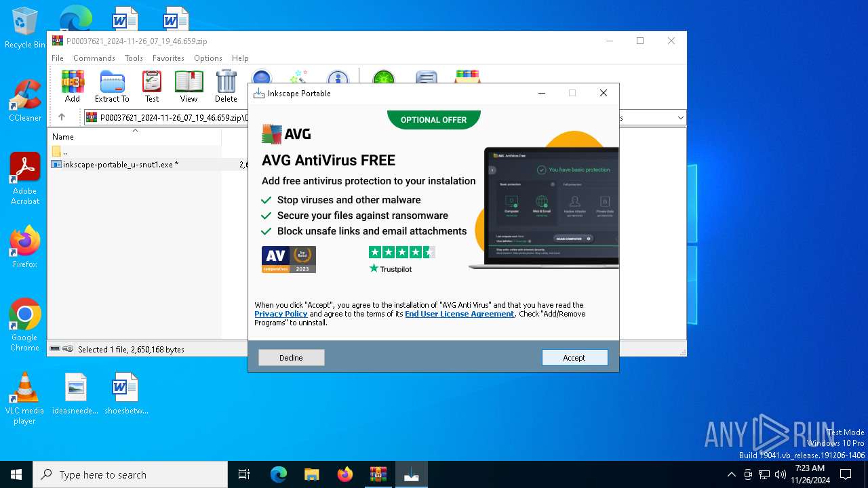Open File Explorer from the taskbar

311,474
